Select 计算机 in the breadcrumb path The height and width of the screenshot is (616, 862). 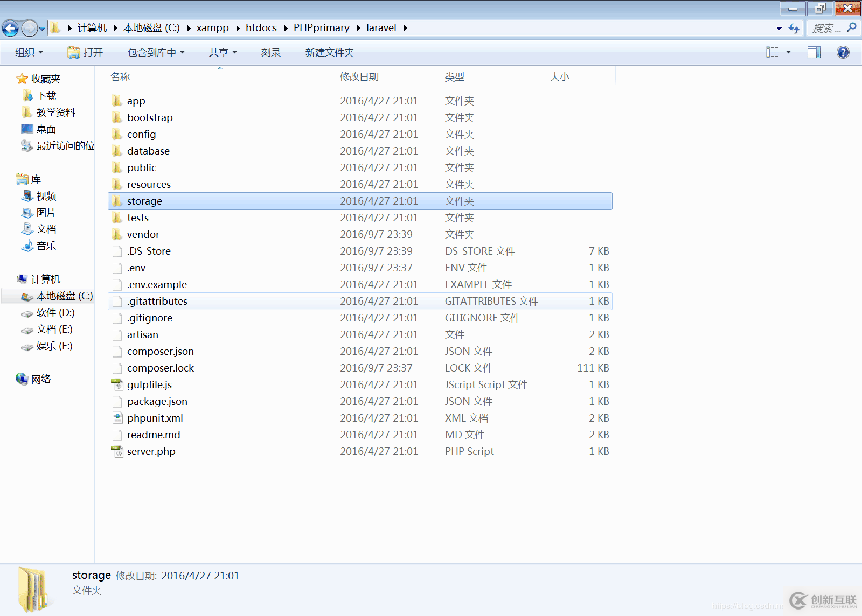click(x=92, y=28)
